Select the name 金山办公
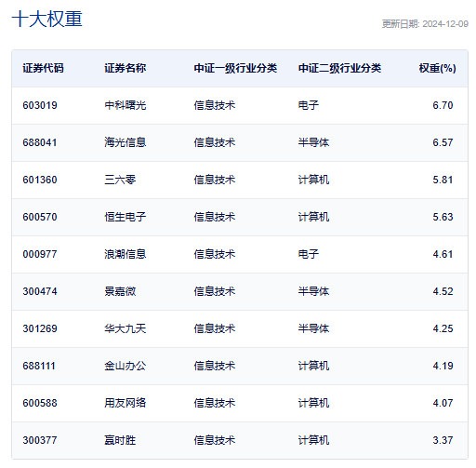 click(x=125, y=366)
